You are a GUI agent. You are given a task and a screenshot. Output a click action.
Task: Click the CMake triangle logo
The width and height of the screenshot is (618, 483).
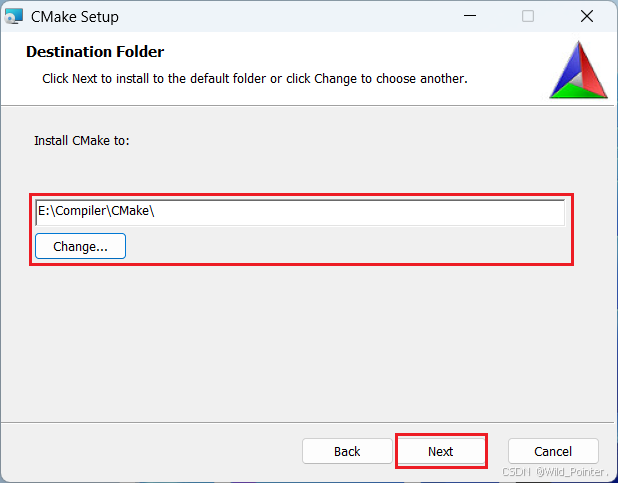pyautogui.click(x=578, y=70)
